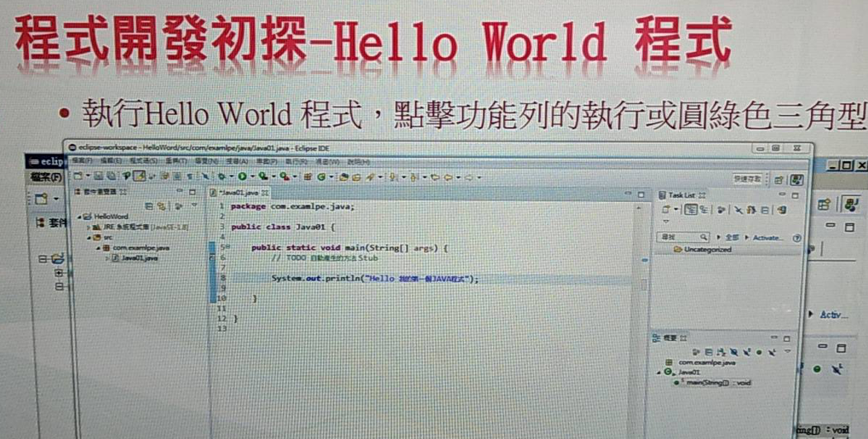Open the outline panel view menu triangle

788,351
